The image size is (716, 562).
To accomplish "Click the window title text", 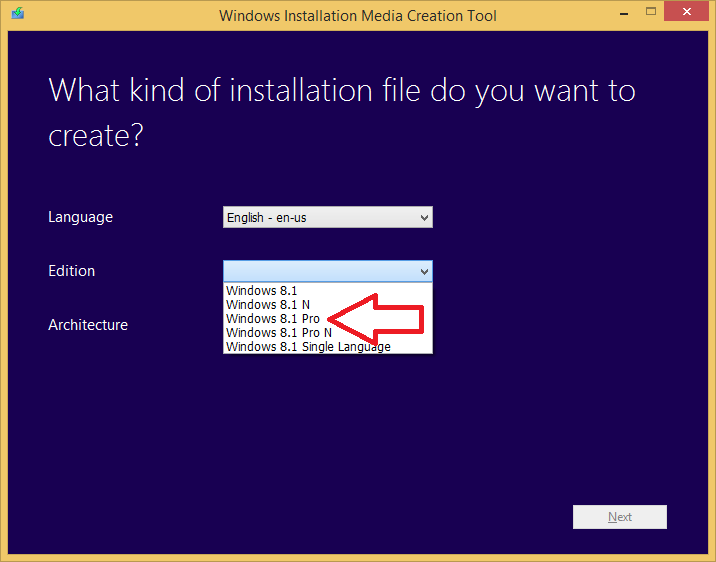I will pyautogui.click(x=358, y=16).
